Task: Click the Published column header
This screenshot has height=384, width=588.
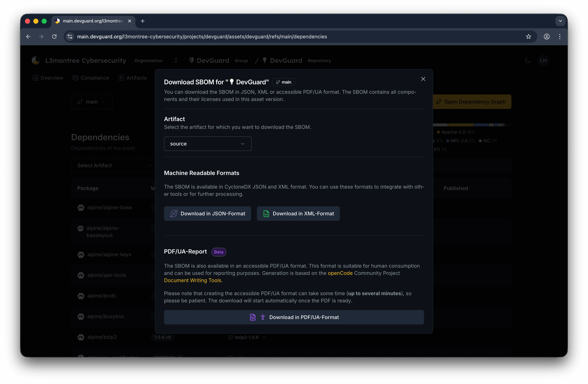Action: click(456, 188)
